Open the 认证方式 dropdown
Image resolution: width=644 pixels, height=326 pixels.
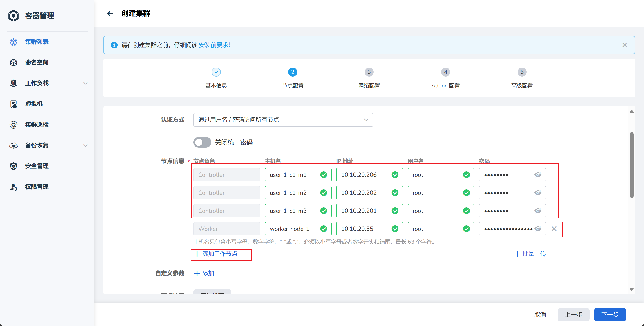coord(283,120)
